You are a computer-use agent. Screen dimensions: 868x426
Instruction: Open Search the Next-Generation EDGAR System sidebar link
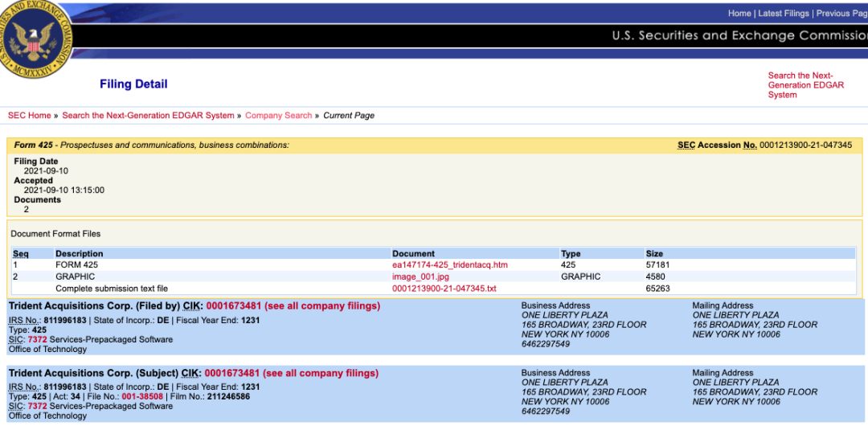click(x=806, y=85)
